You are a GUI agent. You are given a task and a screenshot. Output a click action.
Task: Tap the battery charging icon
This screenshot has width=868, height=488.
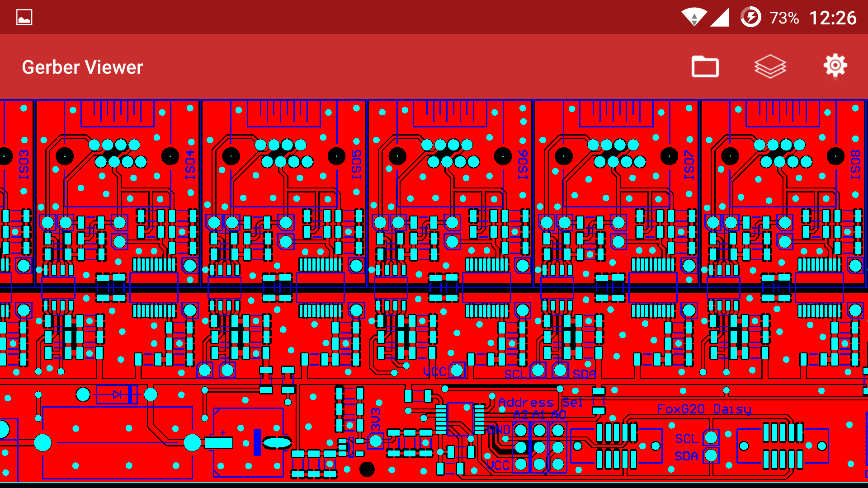pyautogui.click(x=750, y=18)
